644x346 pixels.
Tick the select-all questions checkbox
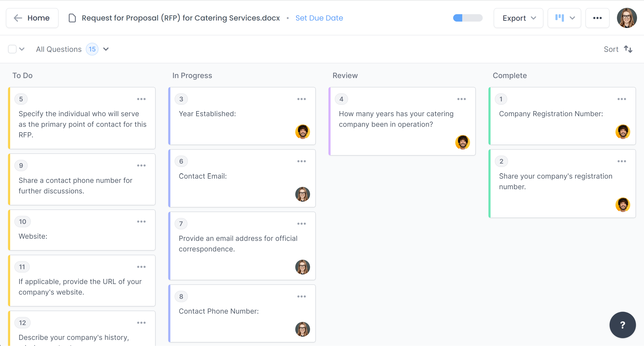click(12, 49)
